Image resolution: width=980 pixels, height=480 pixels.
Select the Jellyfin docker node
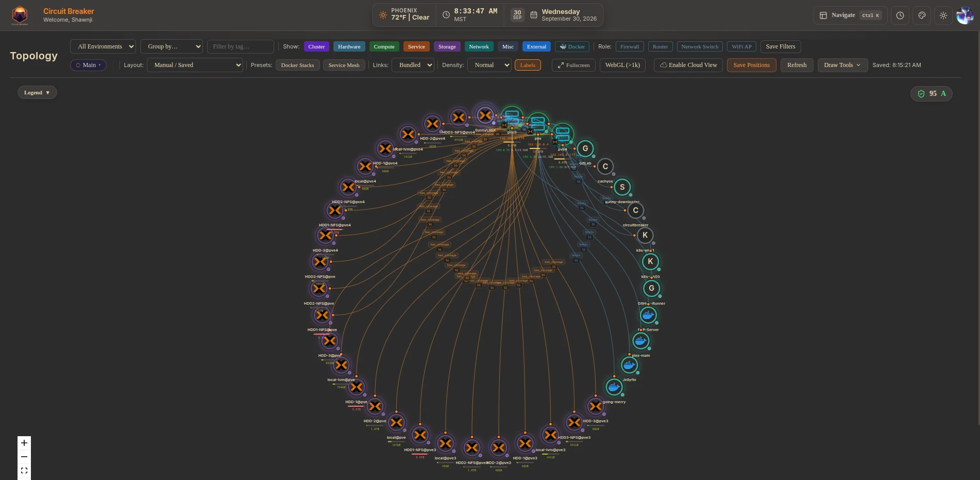pos(629,365)
